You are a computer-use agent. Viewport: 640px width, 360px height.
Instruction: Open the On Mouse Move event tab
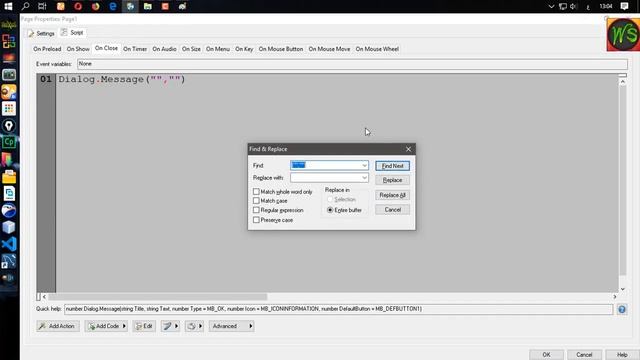coord(329,49)
